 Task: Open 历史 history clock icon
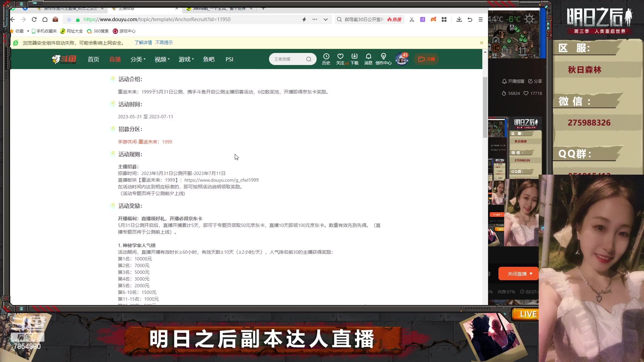(326, 59)
